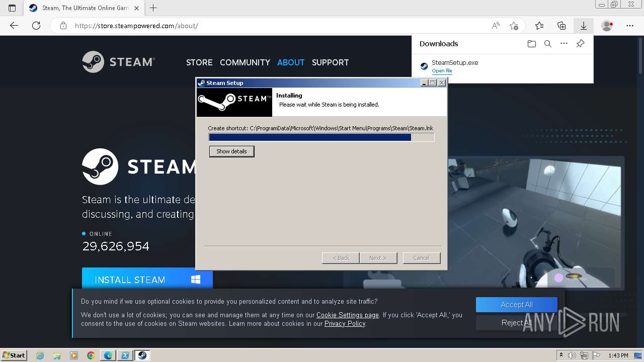This screenshot has height=362, width=644.
Task: Open the STORE menu
Action: pos(199,62)
